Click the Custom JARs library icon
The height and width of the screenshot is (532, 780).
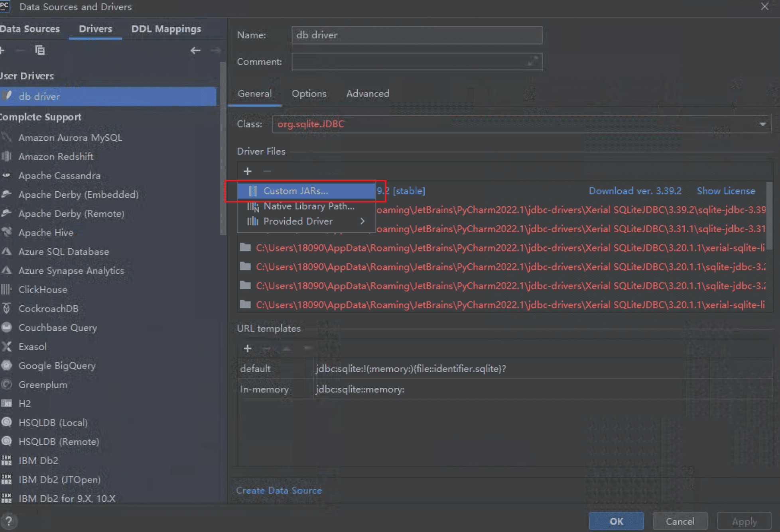[253, 191]
